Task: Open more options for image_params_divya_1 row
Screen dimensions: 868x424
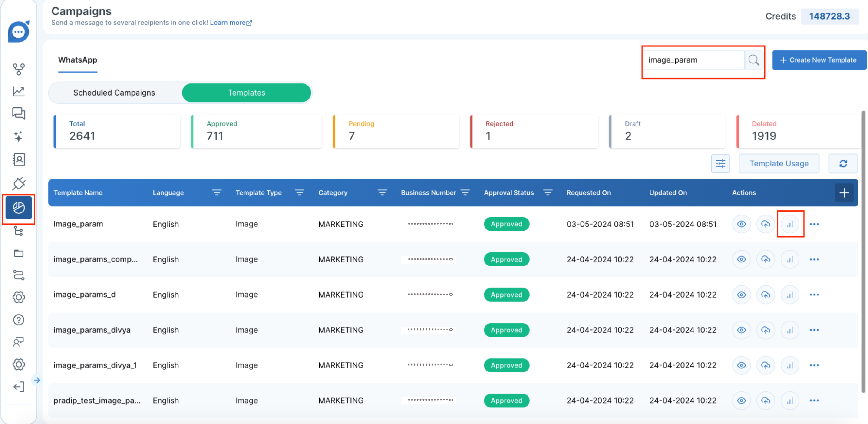Action: (x=814, y=365)
